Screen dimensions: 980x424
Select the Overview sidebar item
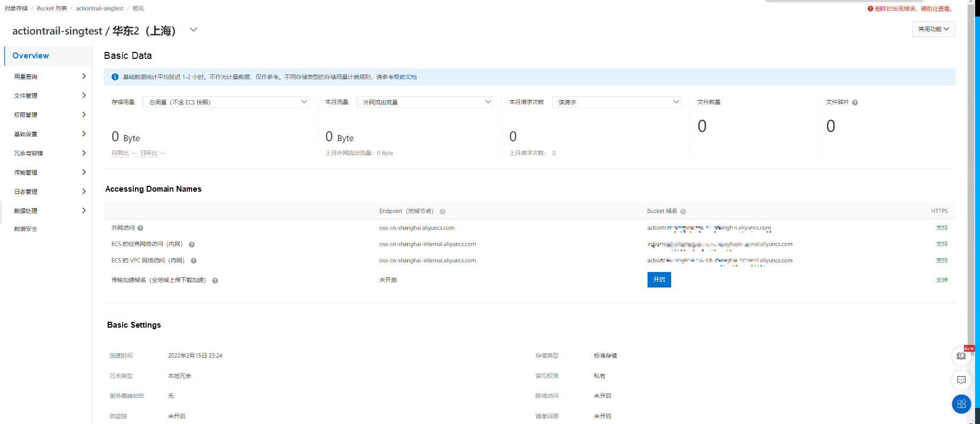(48, 56)
